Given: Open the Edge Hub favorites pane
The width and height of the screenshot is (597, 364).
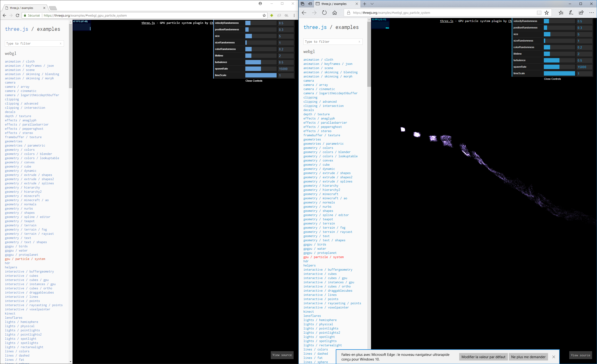Looking at the screenshot, I should pyautogui.click(x=561, y=13).
